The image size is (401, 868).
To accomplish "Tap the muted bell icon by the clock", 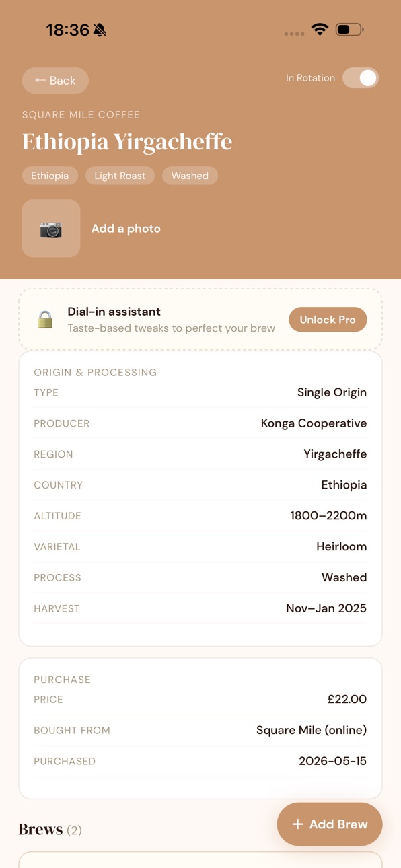I will 100,30.
